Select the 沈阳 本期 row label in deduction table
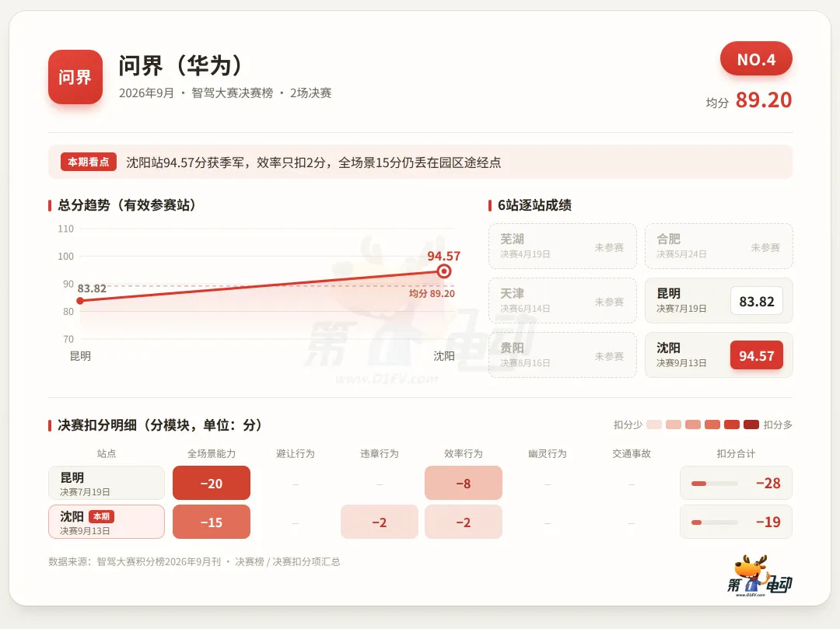 pos(107,522)
